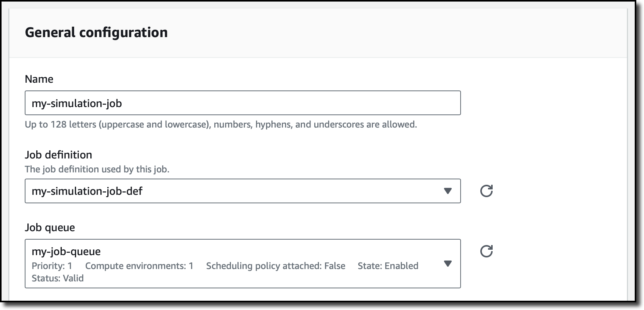The width and height of the screenshot is (644, 310).
Task: Click the 128 letters naming hint text
Action: (x=220, y=125)
